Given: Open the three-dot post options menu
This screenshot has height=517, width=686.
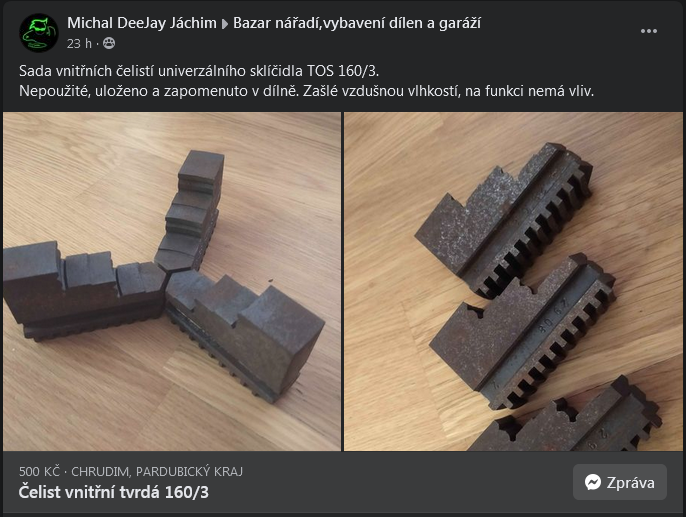Looking at the screenshot, I should [648, 31].
